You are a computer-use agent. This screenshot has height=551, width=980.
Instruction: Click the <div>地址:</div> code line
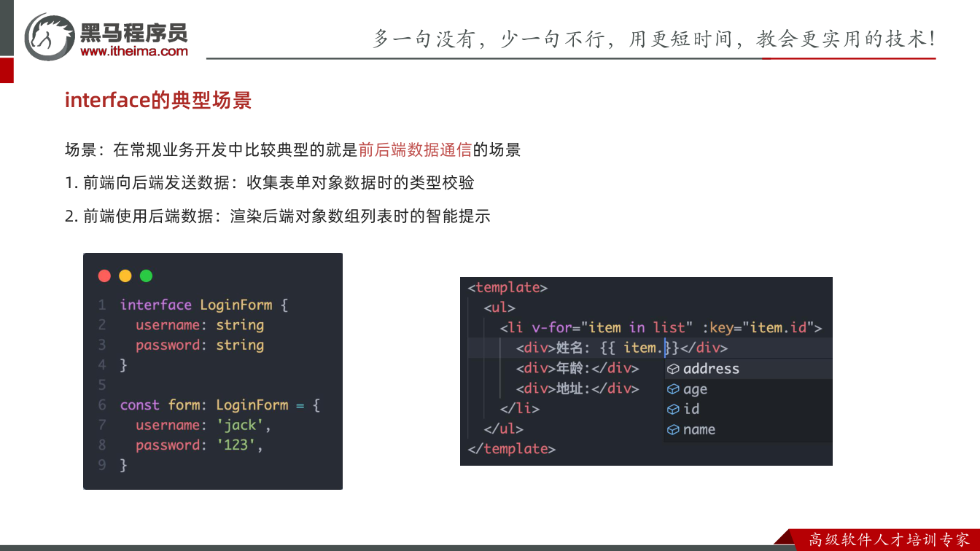(577, 388)
